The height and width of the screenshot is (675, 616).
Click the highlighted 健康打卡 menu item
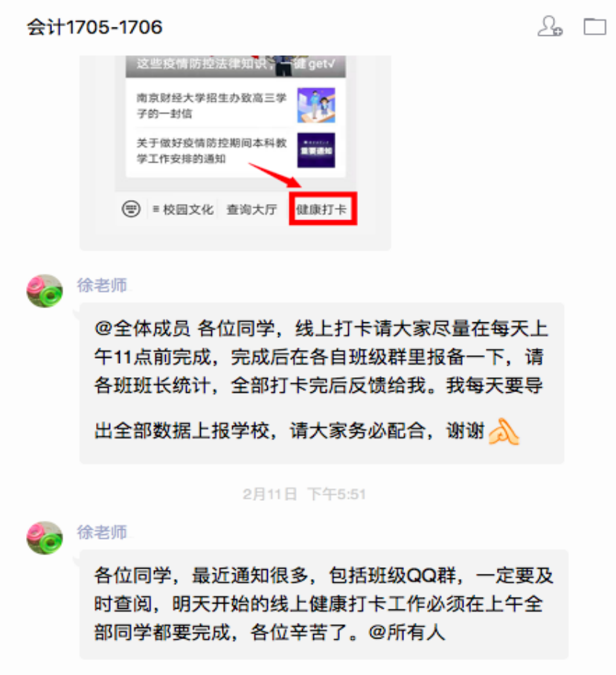[322, 209]
